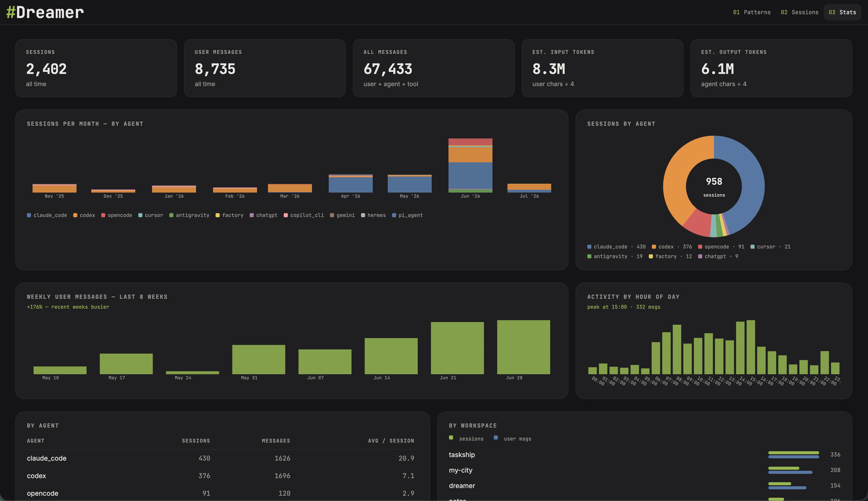Screen dimensions: 868x501
Task: Toggle factory legend in monthly chart
Action: 230,215
